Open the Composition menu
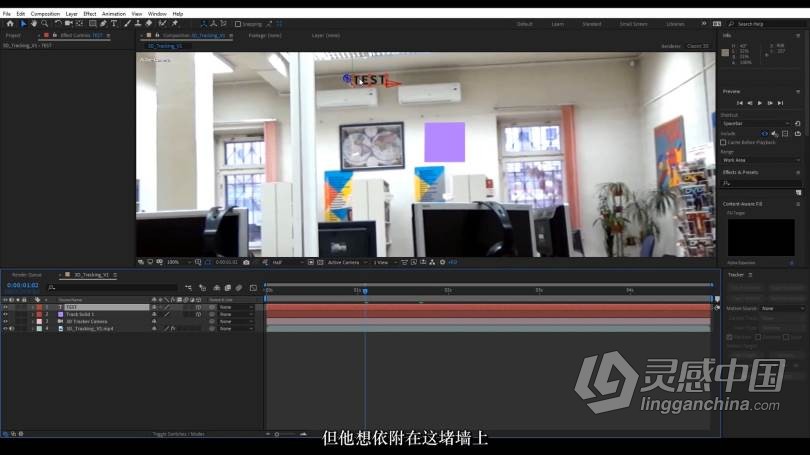Viewport: 810px width, 455px height. [x=45, y=14]
